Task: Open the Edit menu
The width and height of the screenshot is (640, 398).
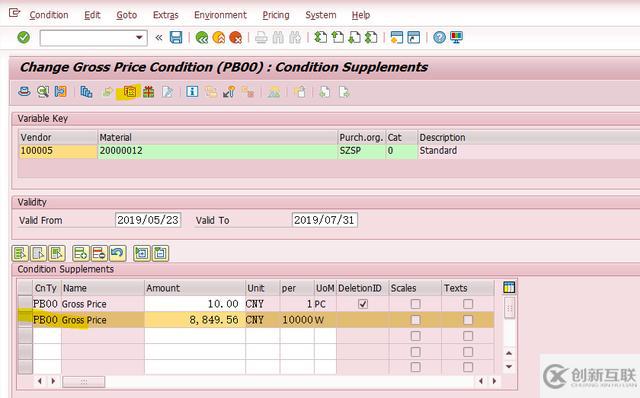Action: [x=92, y=15]
